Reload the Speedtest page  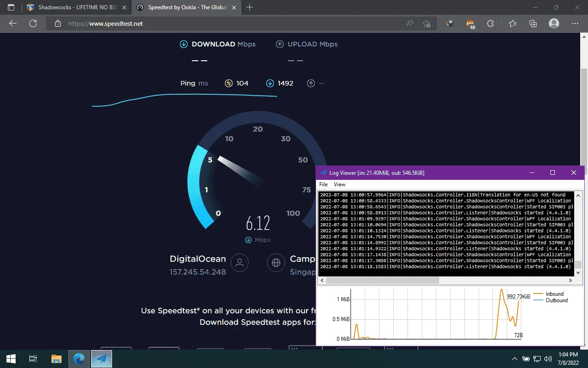[33, 23]
